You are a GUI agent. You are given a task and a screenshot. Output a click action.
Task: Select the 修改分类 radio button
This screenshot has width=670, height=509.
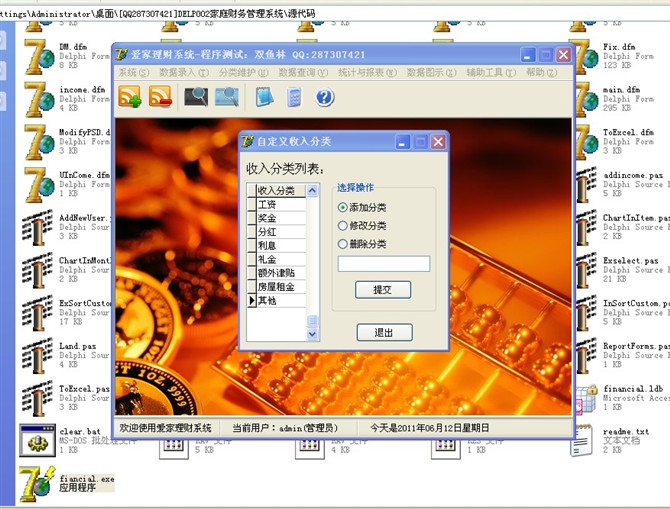343,226
